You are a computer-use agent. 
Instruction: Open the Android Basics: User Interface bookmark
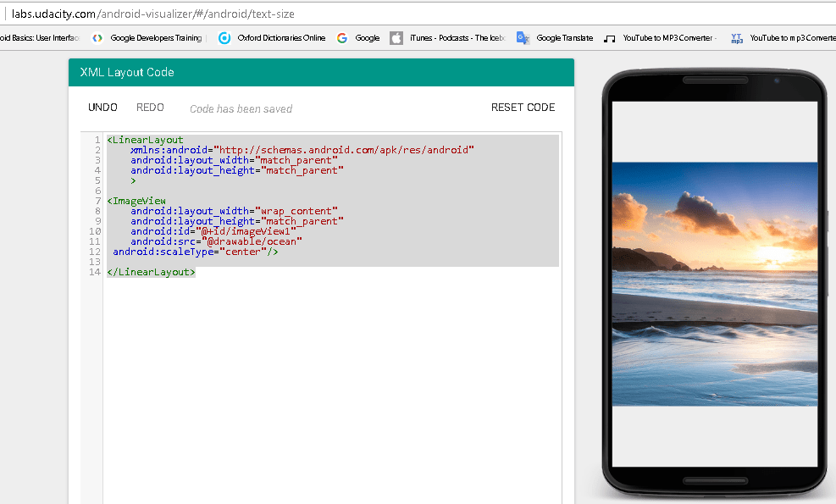(x=38, y=37)
